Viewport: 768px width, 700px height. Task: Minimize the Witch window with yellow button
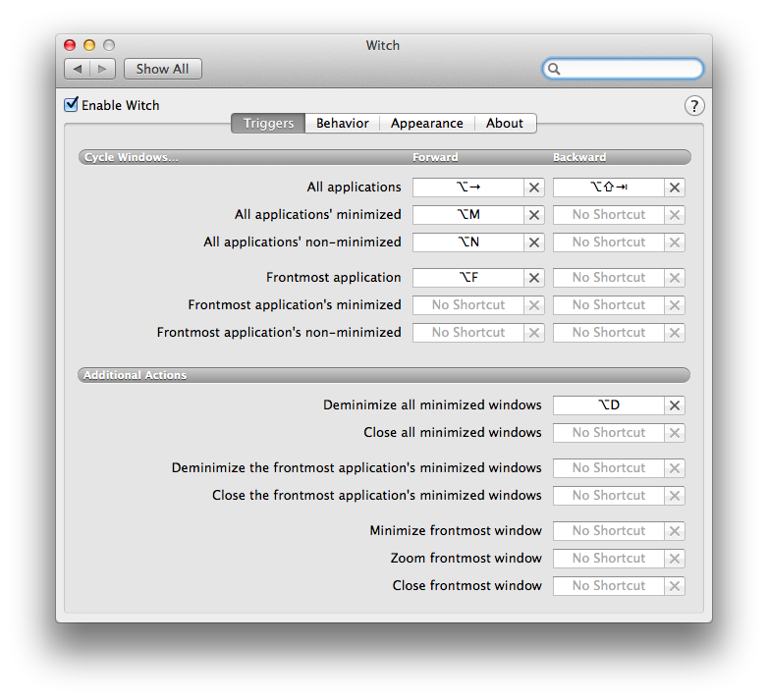pos(89,45)
